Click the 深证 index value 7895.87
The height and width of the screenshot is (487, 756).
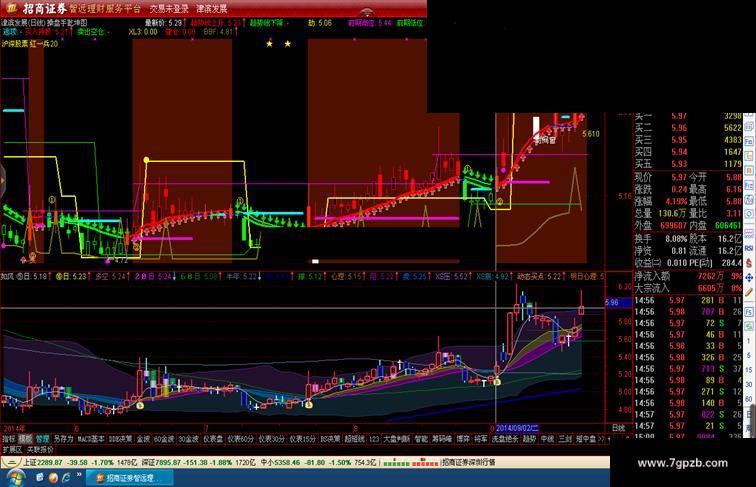click(167, 462)
